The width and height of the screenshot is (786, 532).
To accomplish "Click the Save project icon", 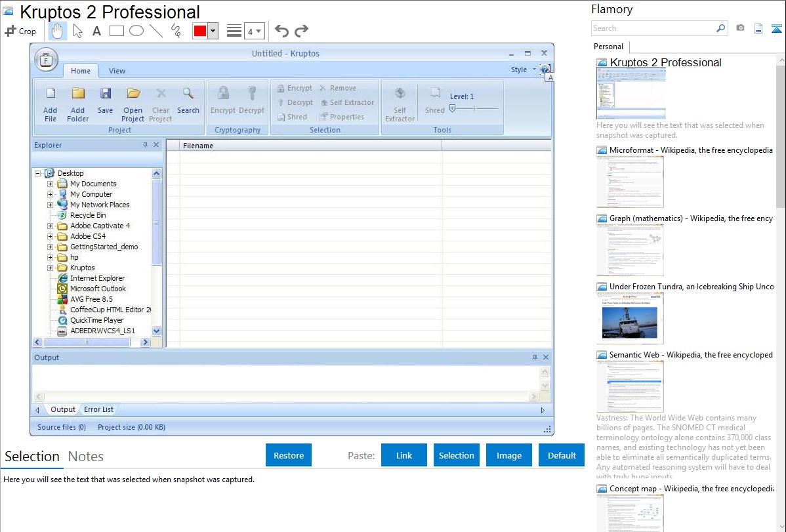I will pos(105,93).
